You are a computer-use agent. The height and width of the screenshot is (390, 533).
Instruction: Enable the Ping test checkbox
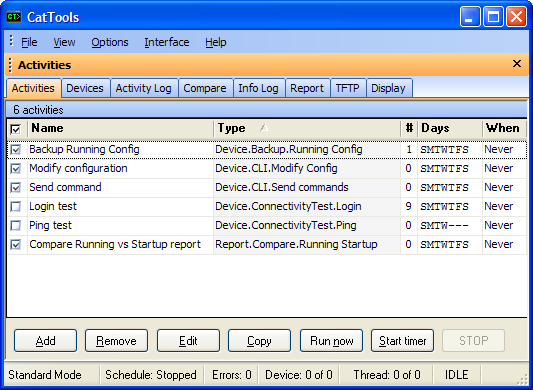(x=16, y=225)
